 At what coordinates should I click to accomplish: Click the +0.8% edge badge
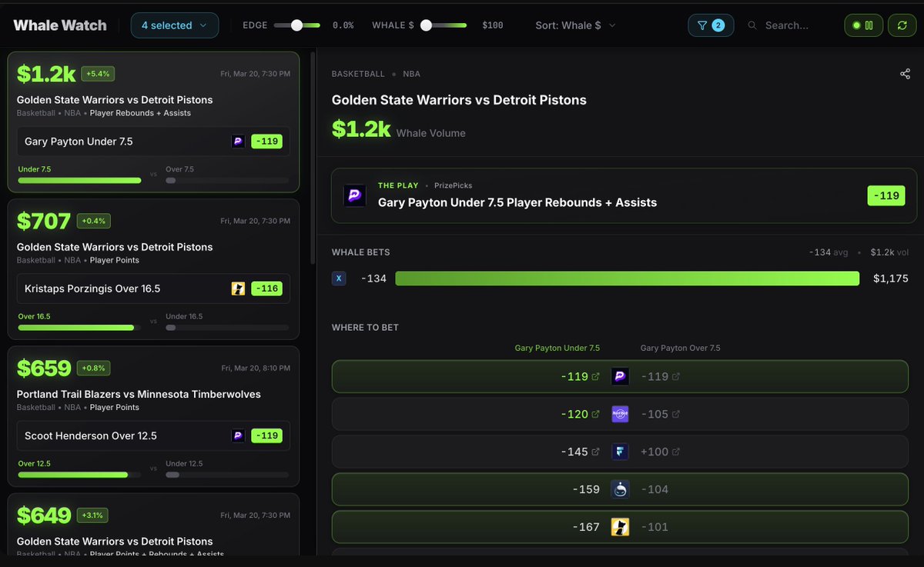[x=95, y=368]
